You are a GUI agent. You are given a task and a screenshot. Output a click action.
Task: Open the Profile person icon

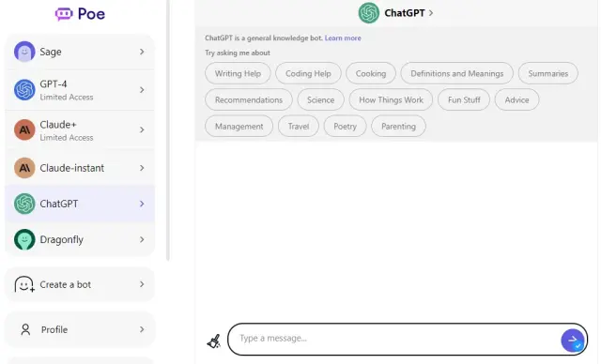(x=25, y=329)
